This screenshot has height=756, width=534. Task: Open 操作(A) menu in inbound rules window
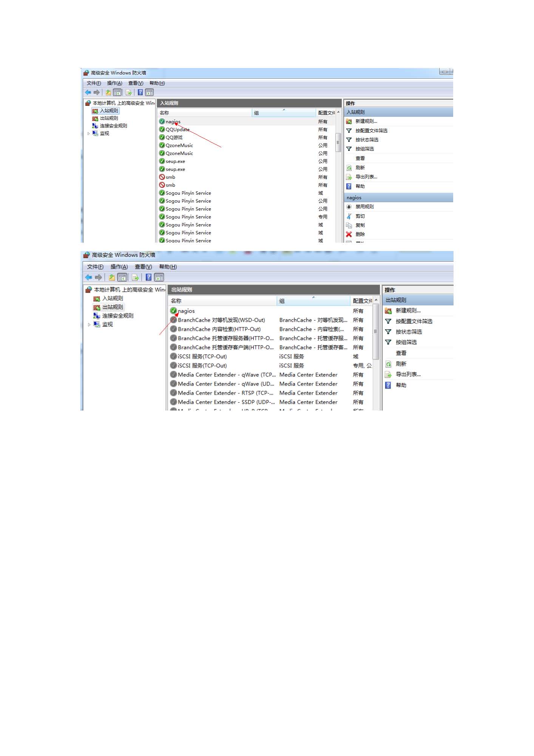(x=114, y=83)
